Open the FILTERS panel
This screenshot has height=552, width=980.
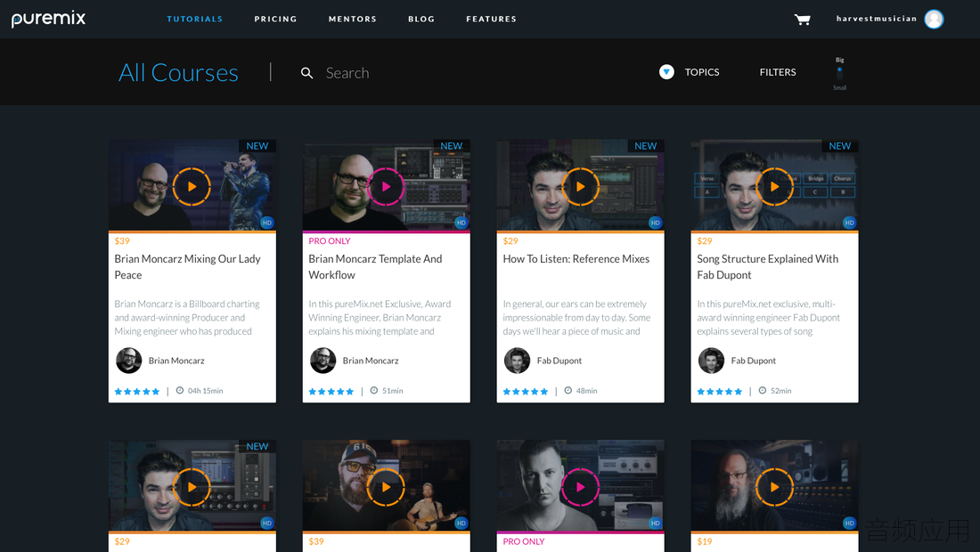[778, 72]
